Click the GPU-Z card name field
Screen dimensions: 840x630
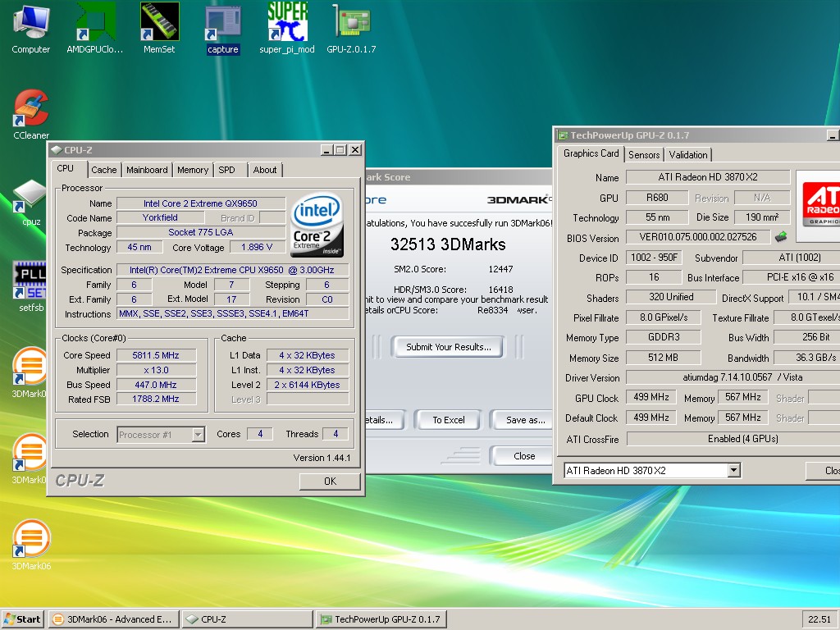[708, 177]
